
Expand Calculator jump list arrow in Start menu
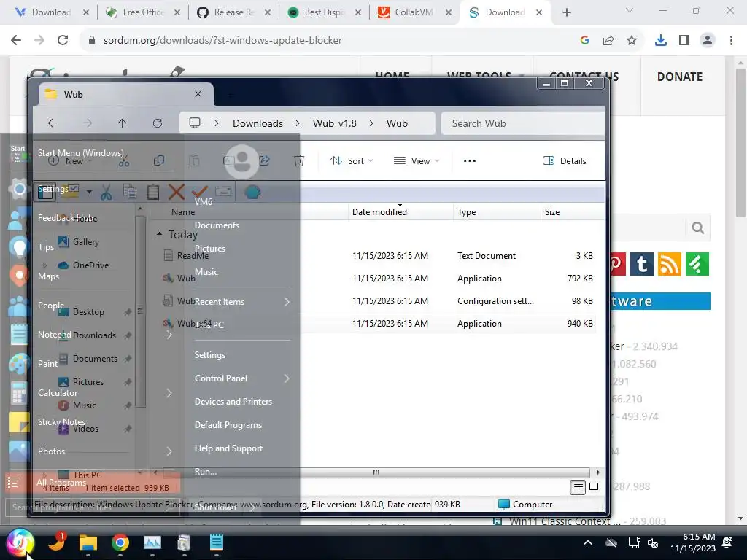[169, 393]
